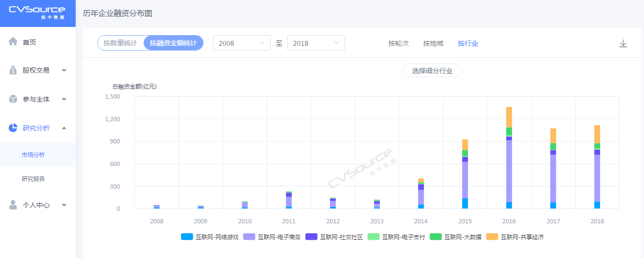Click the 股权交易 money bag icon
The height and width of the screenshot is (258, 644).
pos(13,70)
